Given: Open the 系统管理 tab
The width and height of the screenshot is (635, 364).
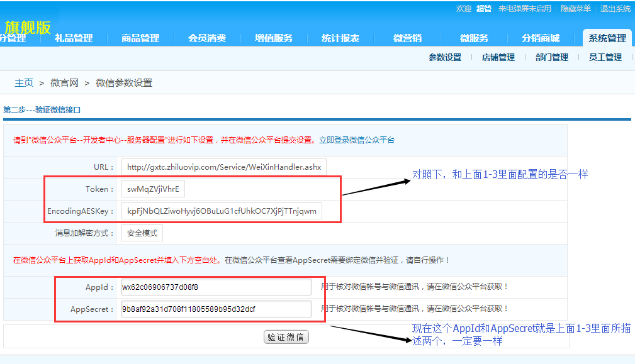Looking at the screenshot, I should point(606,38).
